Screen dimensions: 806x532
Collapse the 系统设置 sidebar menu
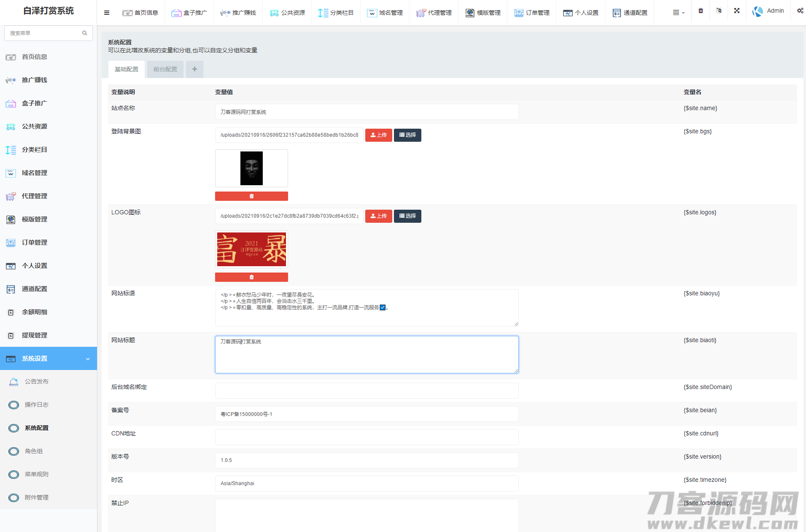tap(49, 359)
